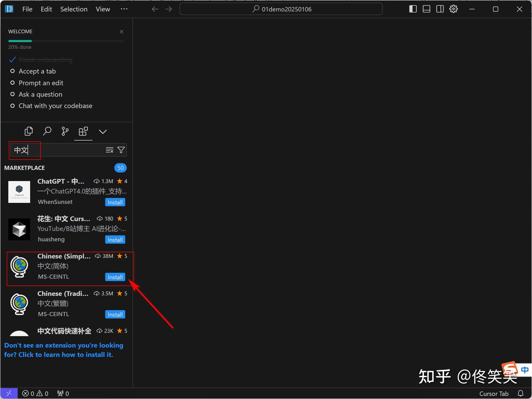Toggle the secondary side bar layout
Screen dimensions: 532x399
440,9
